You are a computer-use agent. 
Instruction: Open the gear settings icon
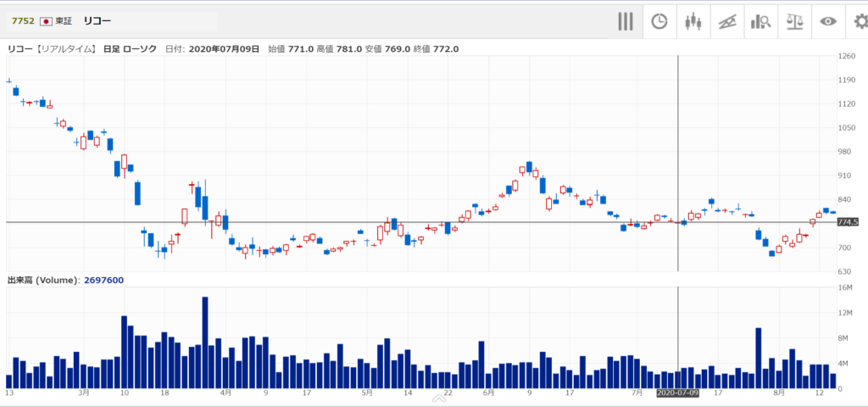(861, 22)
